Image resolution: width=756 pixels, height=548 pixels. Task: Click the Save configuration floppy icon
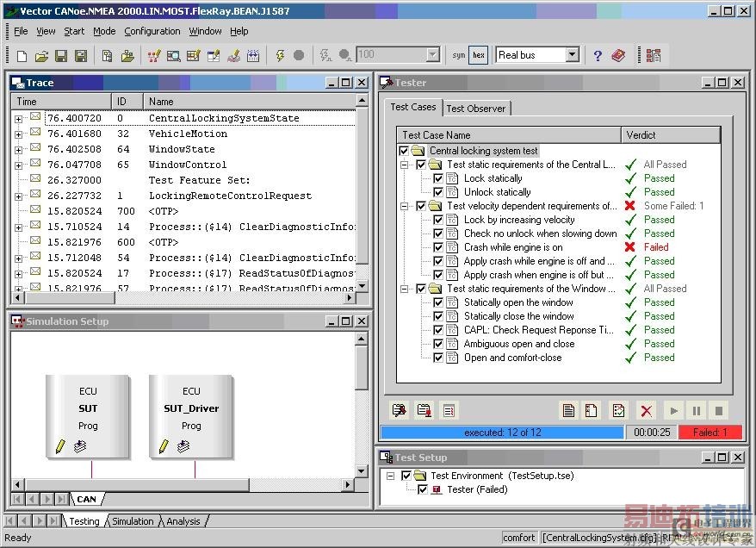[x=61, y=56]
